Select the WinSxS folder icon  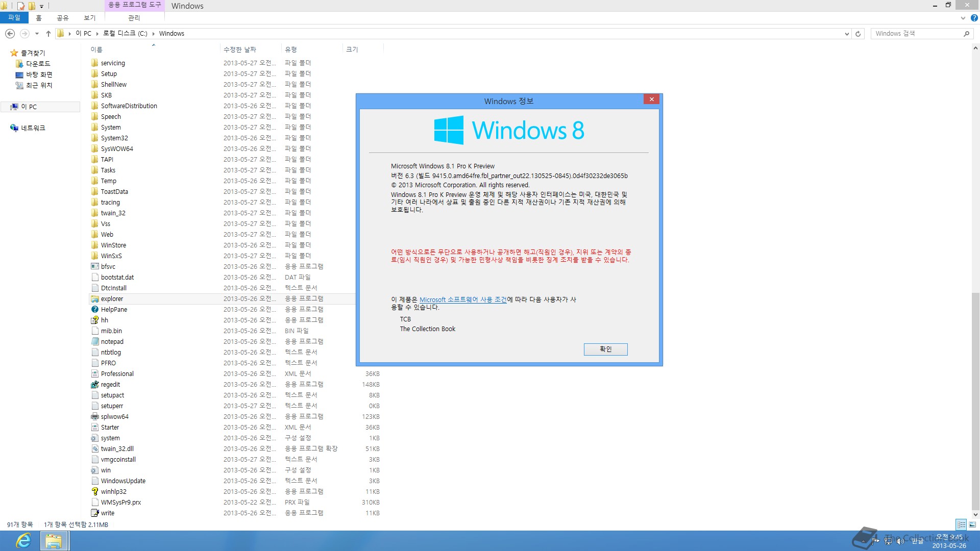[94, 256]
